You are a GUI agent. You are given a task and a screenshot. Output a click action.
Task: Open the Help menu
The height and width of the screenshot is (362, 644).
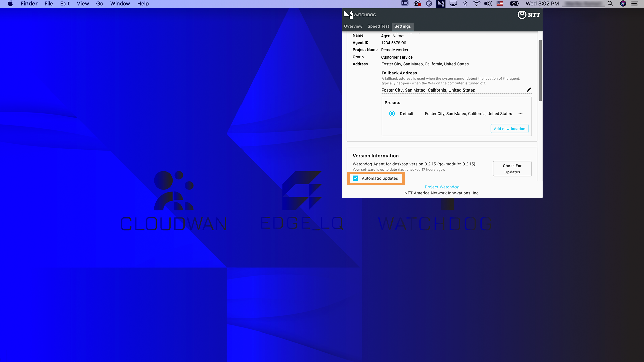(x=143, y=4)
